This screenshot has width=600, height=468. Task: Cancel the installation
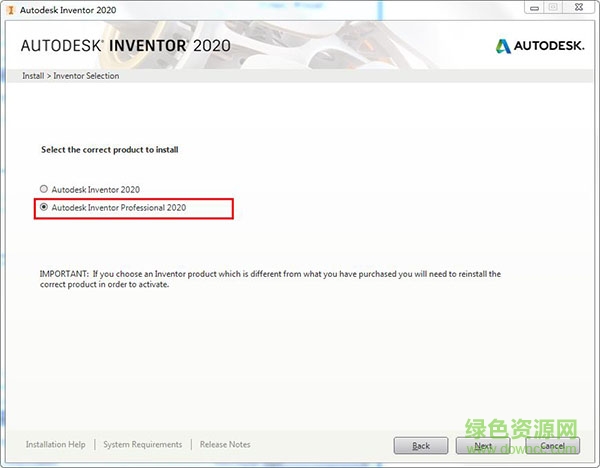552,445
